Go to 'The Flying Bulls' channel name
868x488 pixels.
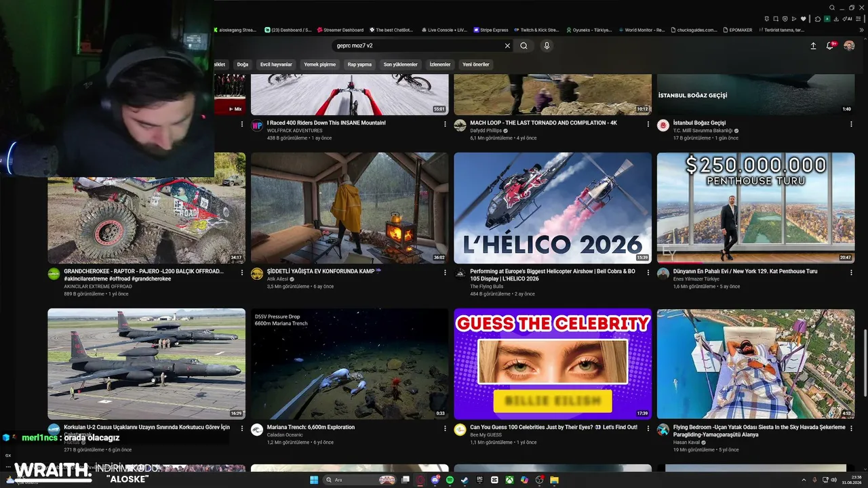(x=487, y=287)
